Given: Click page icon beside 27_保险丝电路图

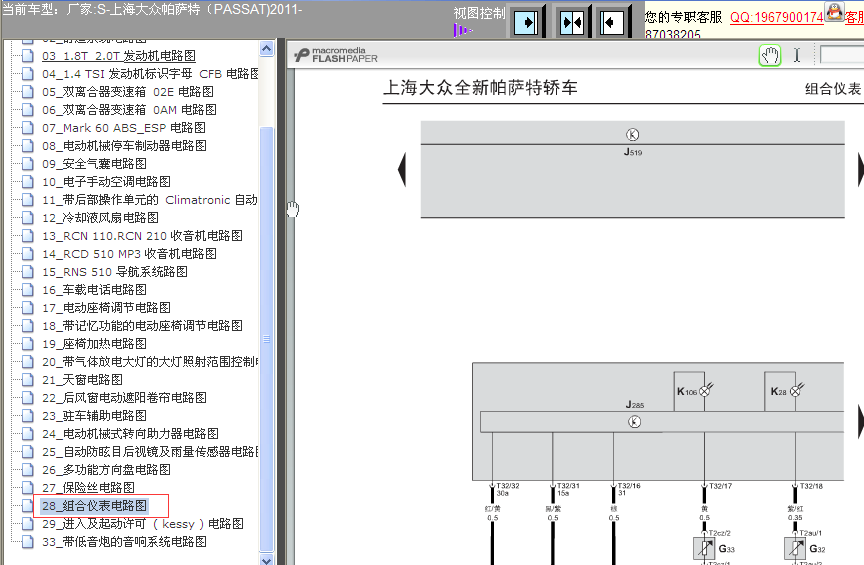Looking at the screenshot, I should (x=28, y=488).
